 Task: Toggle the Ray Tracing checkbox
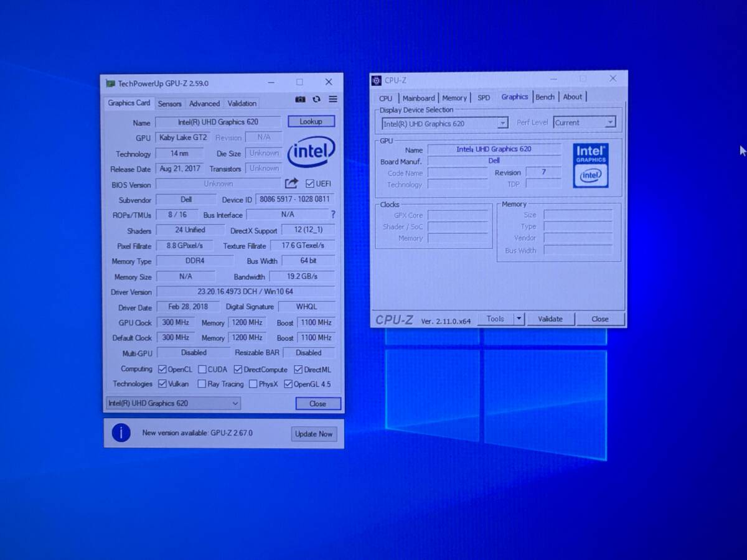point(202,384)
